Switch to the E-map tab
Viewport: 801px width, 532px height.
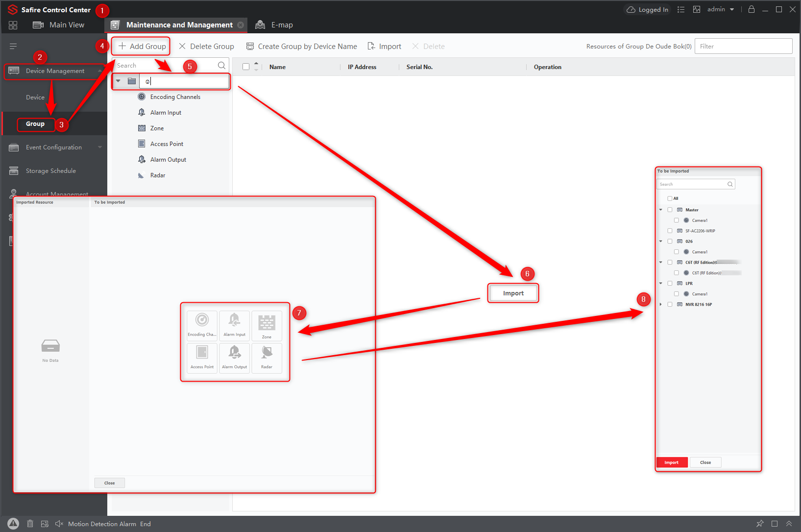[x=274, y=25]
